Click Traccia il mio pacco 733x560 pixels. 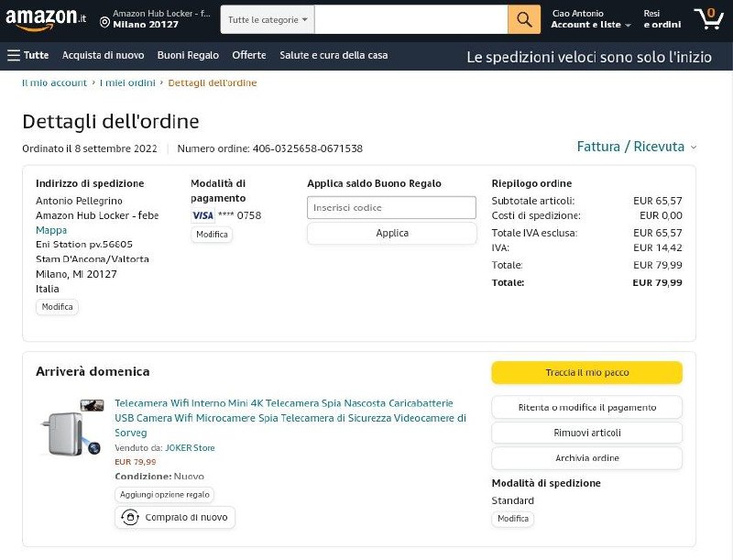pyautogui.click(x=586, y=372)
